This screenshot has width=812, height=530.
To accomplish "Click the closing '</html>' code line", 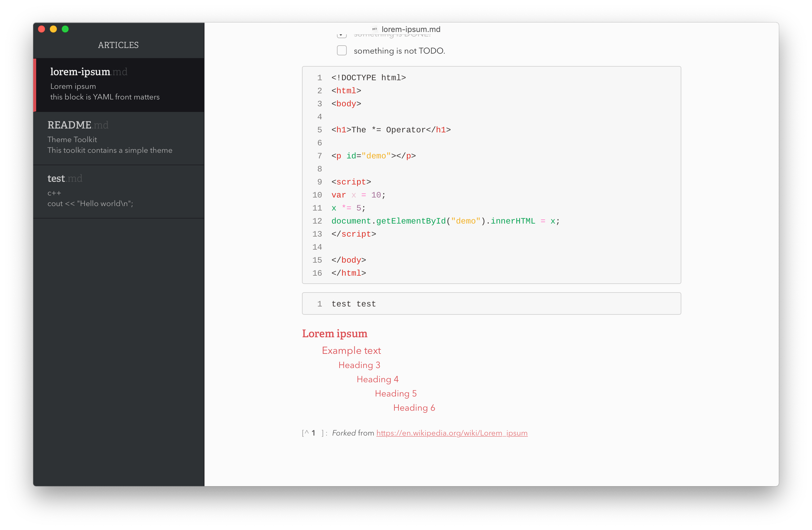I will (349, 273).
